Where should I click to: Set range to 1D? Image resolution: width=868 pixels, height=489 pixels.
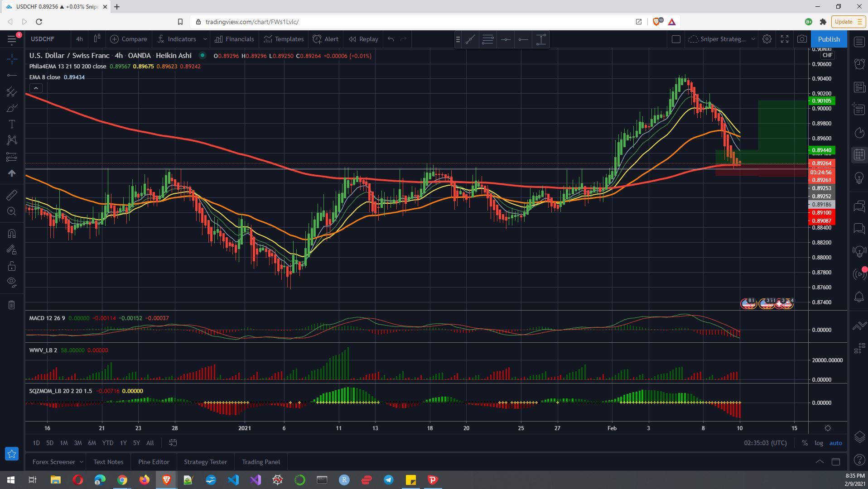pyautogui.click(x=36, y=443)
